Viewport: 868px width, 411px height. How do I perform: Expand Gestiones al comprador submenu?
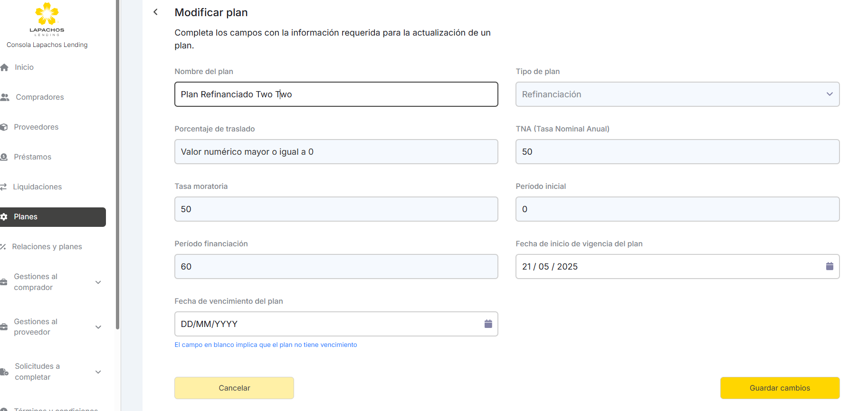(x=98, y=282)
